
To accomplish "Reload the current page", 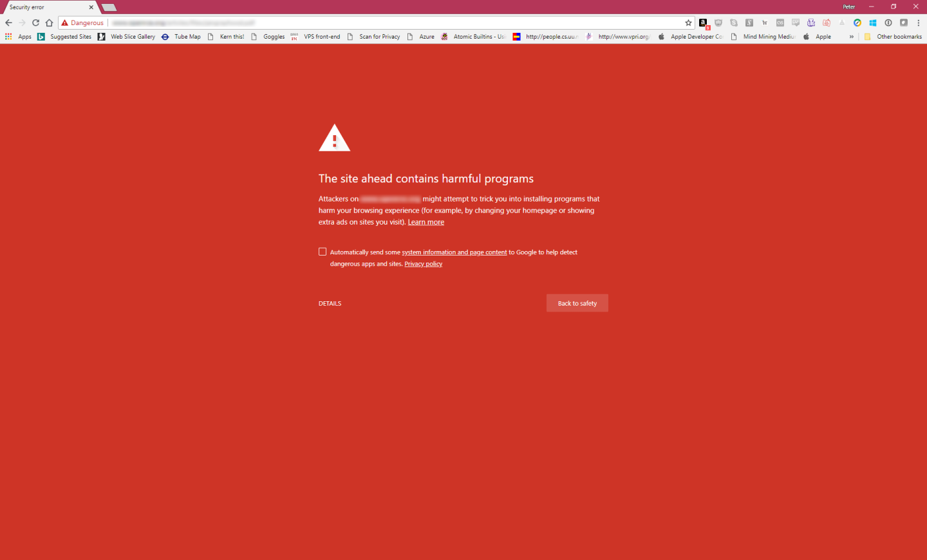I will (x=35, y=22).
